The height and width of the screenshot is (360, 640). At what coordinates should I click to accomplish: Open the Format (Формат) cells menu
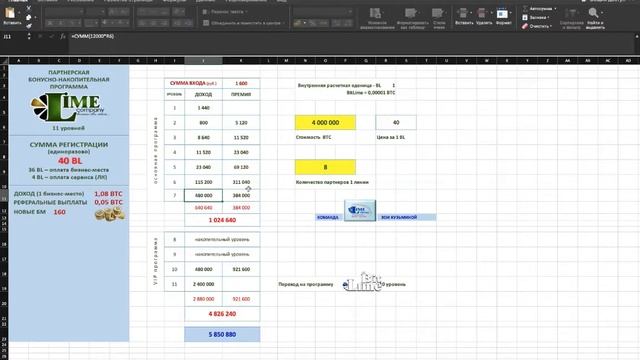coord(503,17)
